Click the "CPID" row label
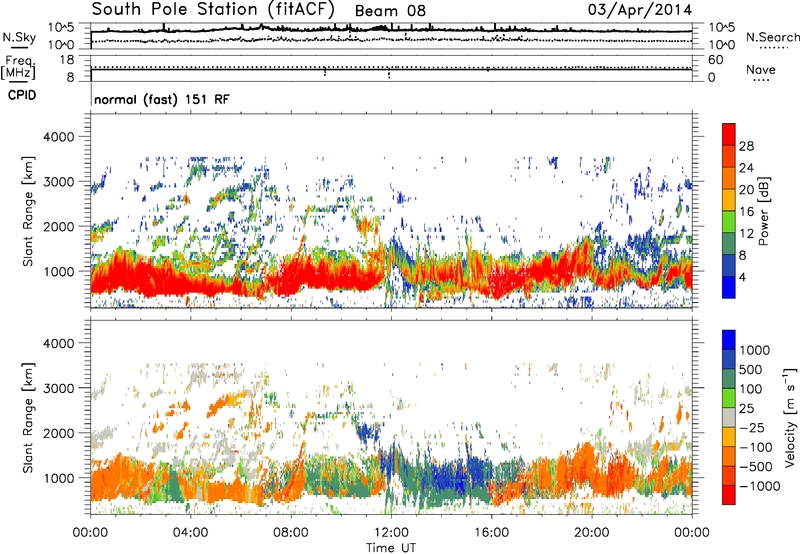This screenshot has width=800, height=554. point(22,95)
